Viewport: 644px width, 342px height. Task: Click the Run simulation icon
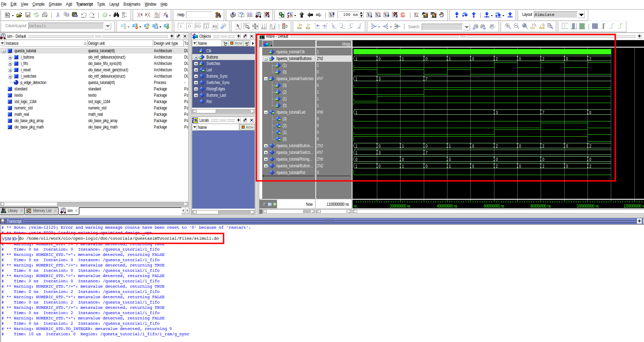pyautogui.click(x=369, y=15)
